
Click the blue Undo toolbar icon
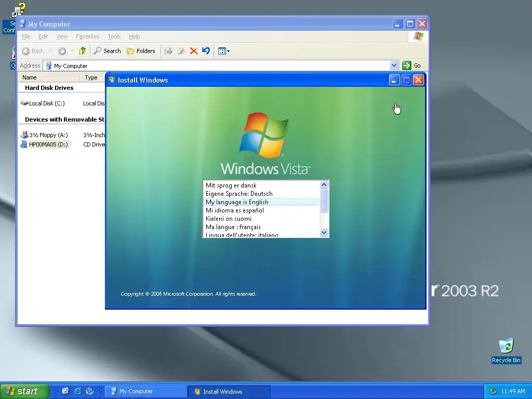206,51
